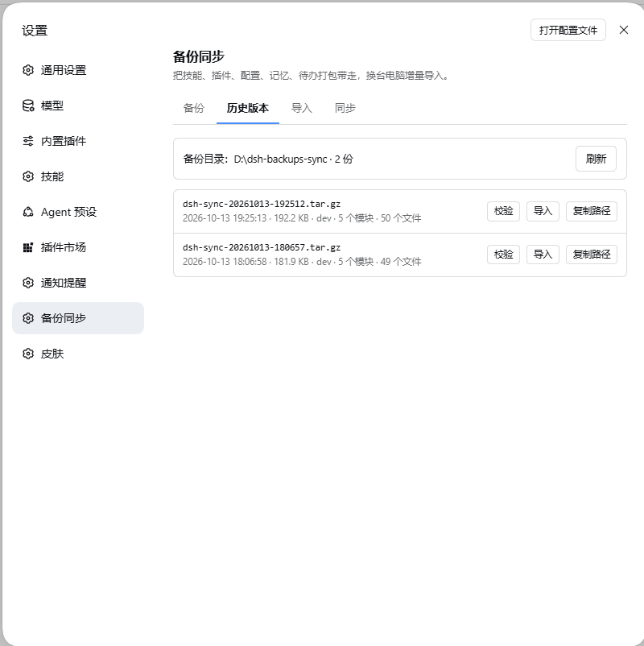
Task: Click the 皮肤 gear icon
Action: pos(28,354)
